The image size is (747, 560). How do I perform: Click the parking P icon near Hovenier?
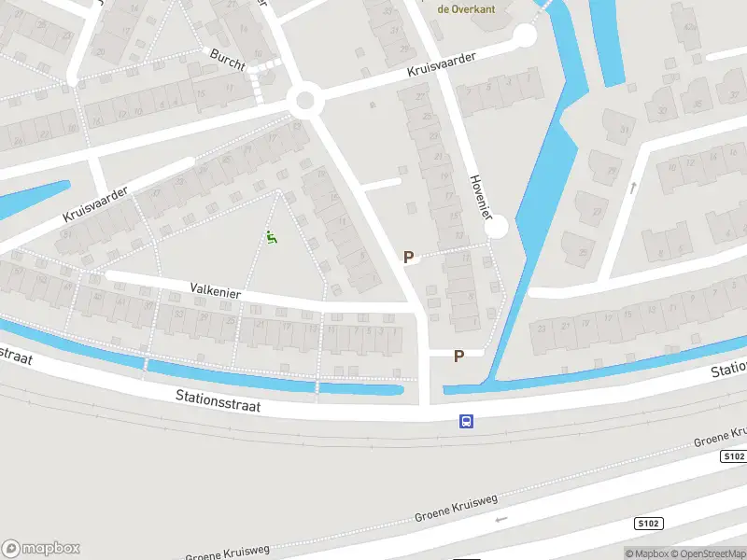point(408,258)
